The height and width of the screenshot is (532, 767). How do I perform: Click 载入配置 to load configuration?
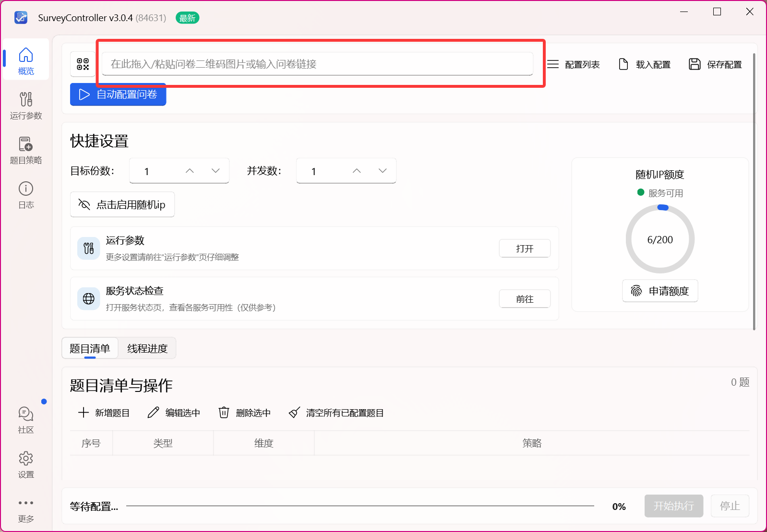click(x=644, y=64)
